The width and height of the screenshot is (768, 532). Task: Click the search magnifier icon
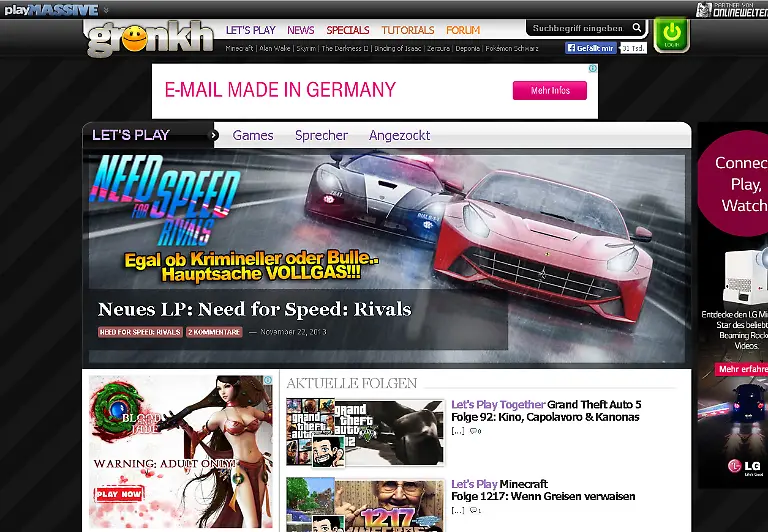pyautogui.click(x=637, y=29)
